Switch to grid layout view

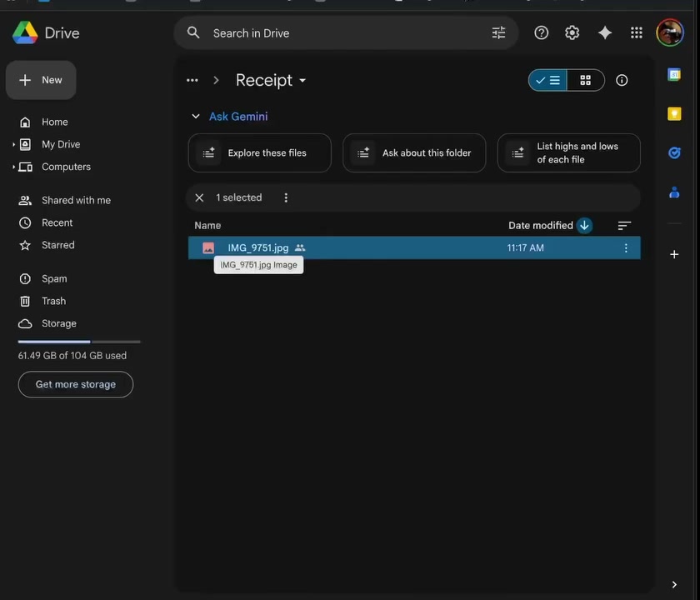pos(585,80)
